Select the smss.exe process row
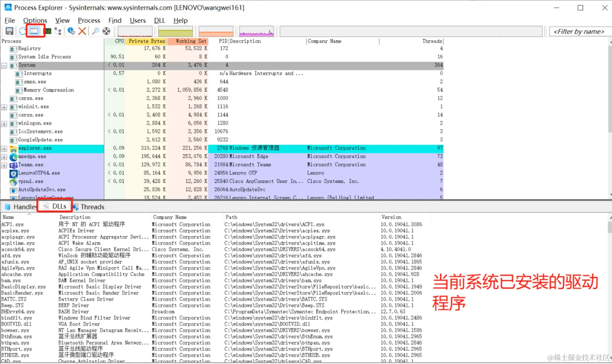The image size is (612, 364). pos(221,82)
